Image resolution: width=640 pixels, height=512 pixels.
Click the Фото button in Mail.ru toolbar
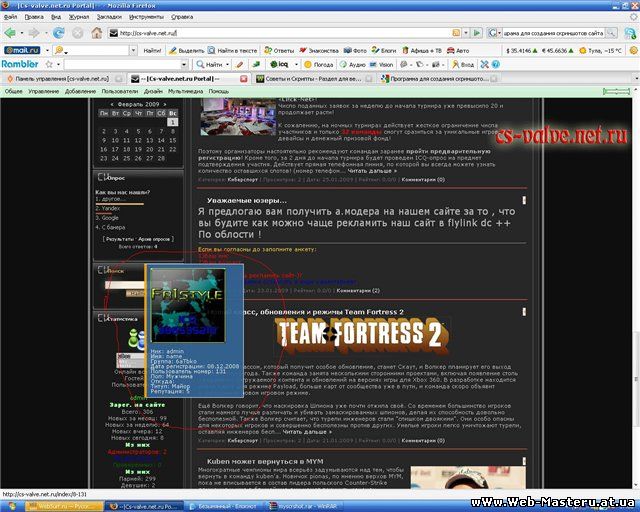click(356, 49)
